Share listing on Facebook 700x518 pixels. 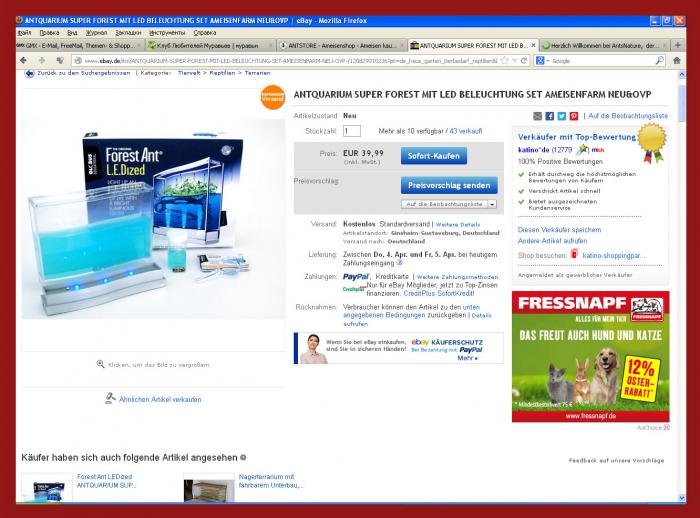549,116
